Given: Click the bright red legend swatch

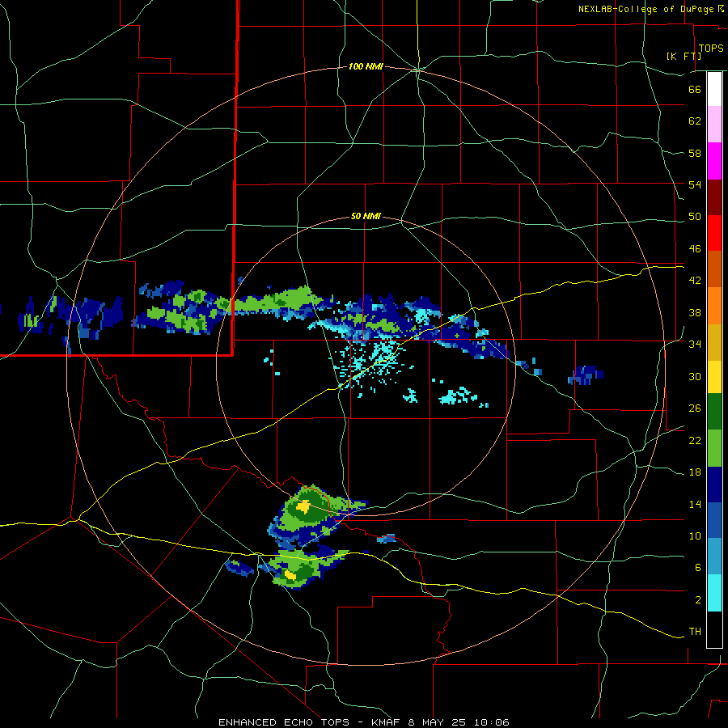Looking at the screenshot, I should 714,233.
